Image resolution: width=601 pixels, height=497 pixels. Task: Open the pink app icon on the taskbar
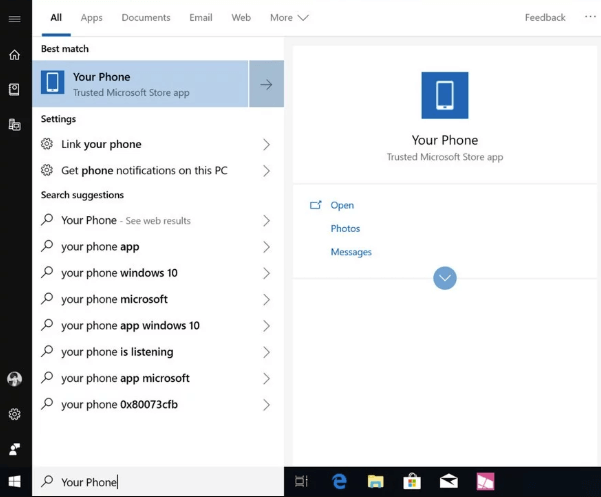[x=485, y=481]
